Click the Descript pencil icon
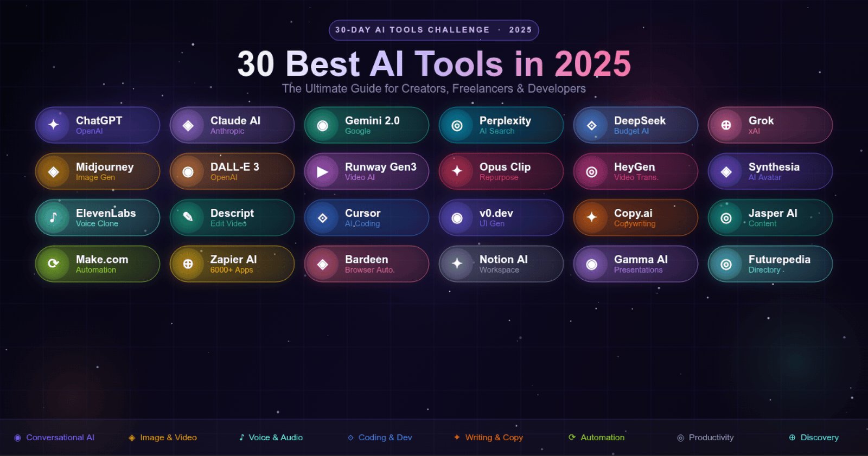868x456 pixels. pyautogui.click(x=188, y=218)
